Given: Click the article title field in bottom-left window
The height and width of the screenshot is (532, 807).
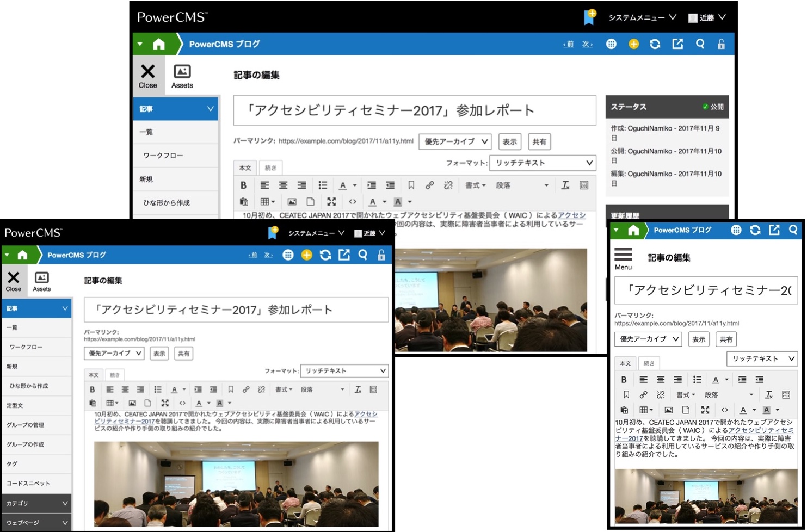Looking at the screenshot, I should 236,310.
